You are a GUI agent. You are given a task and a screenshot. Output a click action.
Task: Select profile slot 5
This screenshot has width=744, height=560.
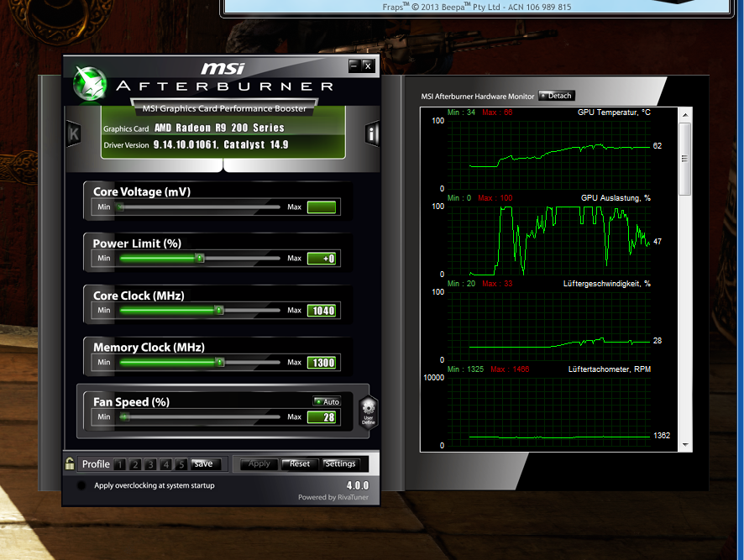pos(181,464)
